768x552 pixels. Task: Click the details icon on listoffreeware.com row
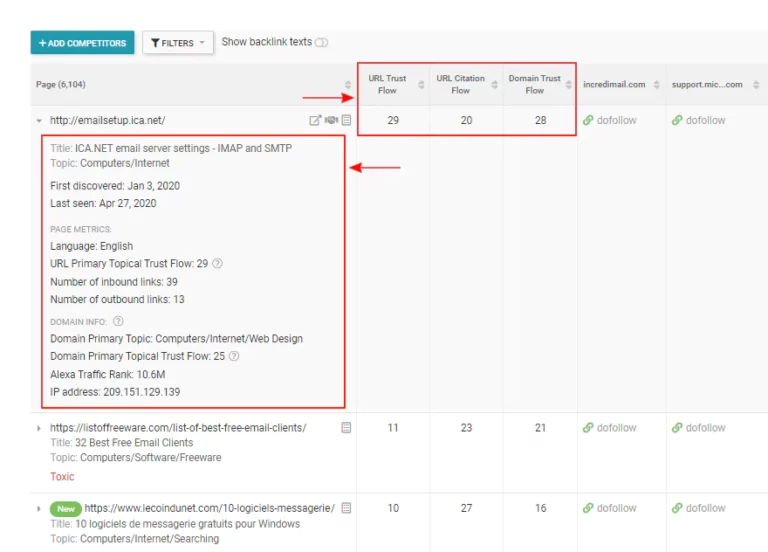click(346, 428)
